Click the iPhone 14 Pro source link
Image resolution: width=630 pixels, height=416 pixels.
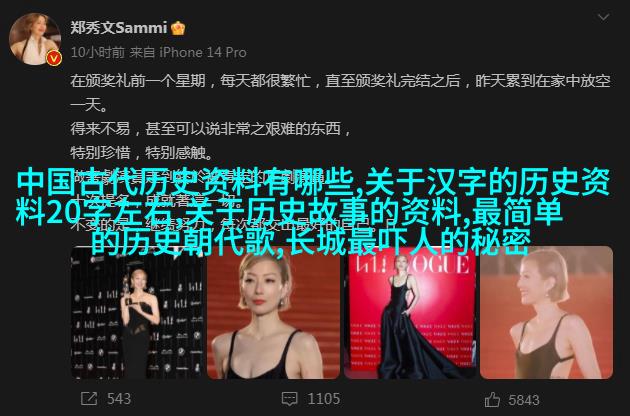pyautogui.click(x=203, y=52)
